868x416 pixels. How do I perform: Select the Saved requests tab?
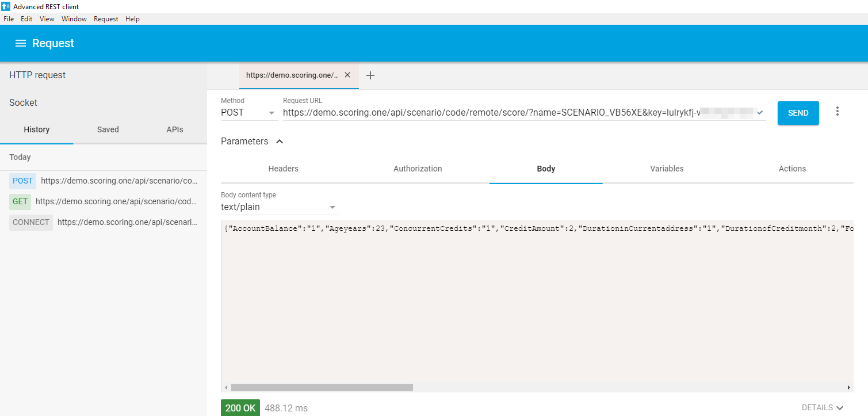point(108,129)
